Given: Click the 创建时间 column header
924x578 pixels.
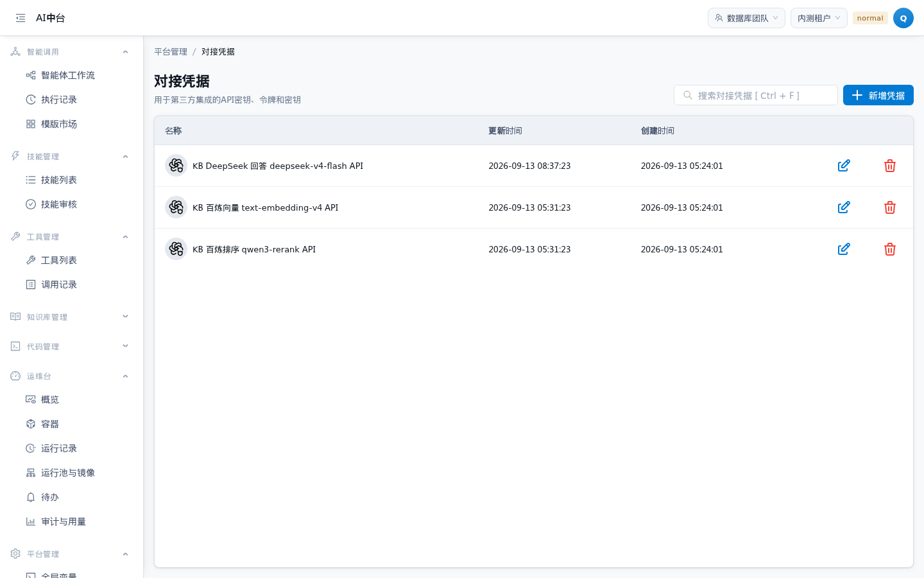Looking at the screenshot, I should pos(658,131).
